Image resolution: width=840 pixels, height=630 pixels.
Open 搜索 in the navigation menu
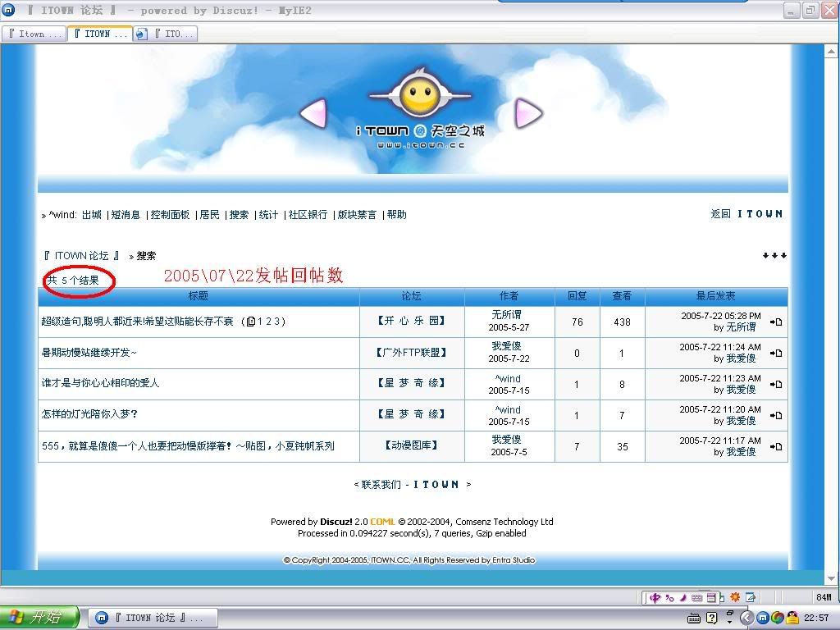[x=239, y=215]
